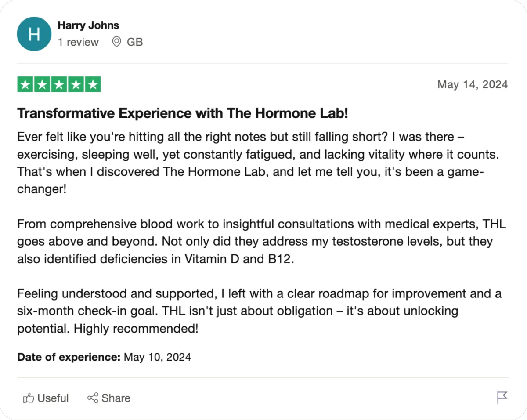Select the GB country label
The height and width of the screenshot is (420, 527).
(x=135, y=42)
